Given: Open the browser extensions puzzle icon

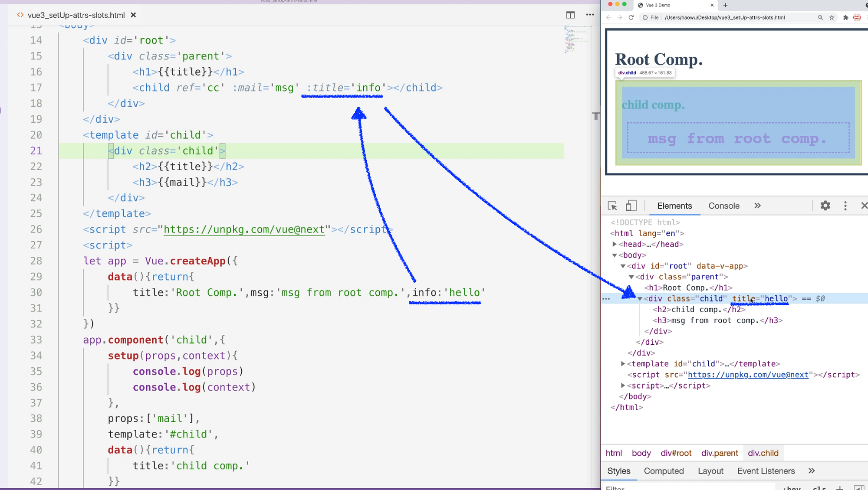Looking at the screenshot, I should coord(845,18).
